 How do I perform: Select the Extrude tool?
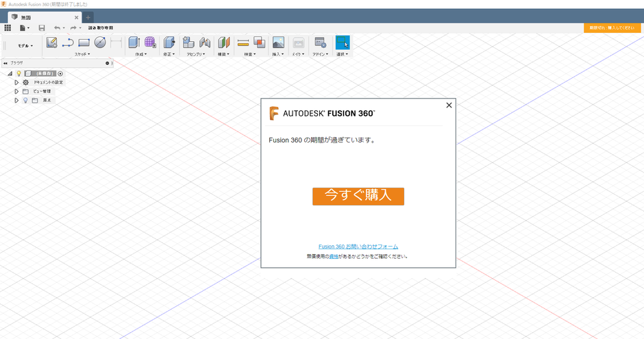(x=134, y=42)
